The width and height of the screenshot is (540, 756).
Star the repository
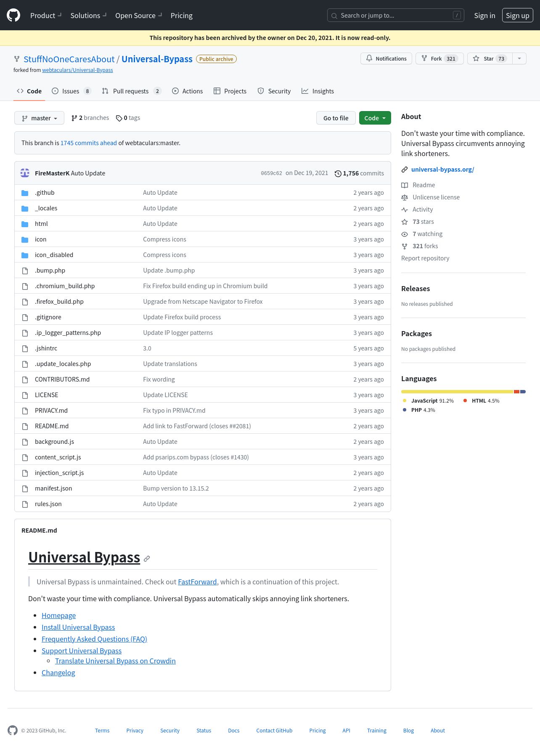click(x=490, y=58)
